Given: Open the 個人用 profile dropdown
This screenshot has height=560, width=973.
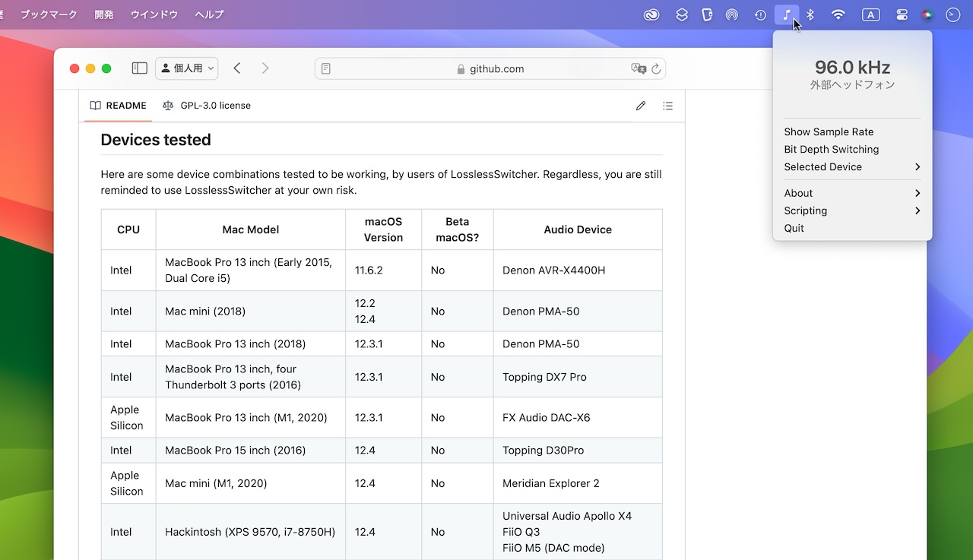Looking at the screenshot, I should [187, 68].
